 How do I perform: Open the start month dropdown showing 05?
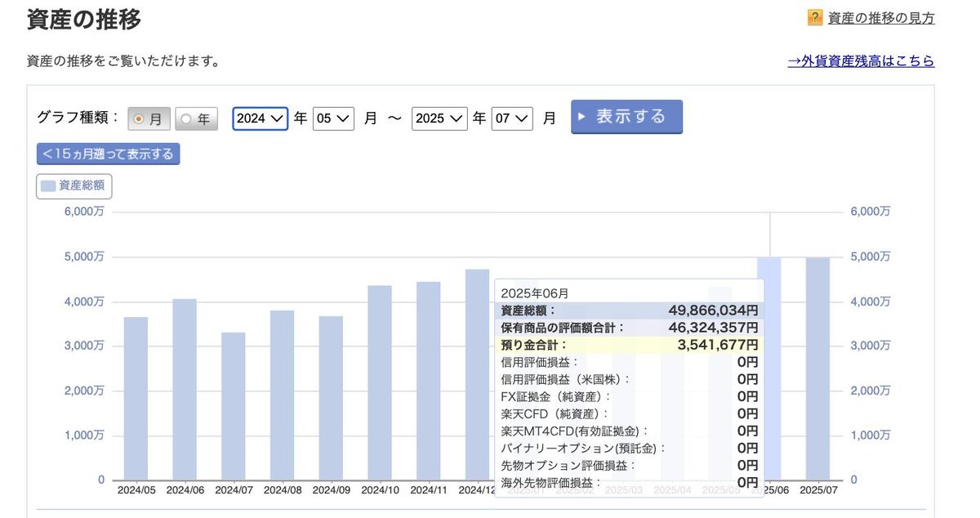click(333, 118)
